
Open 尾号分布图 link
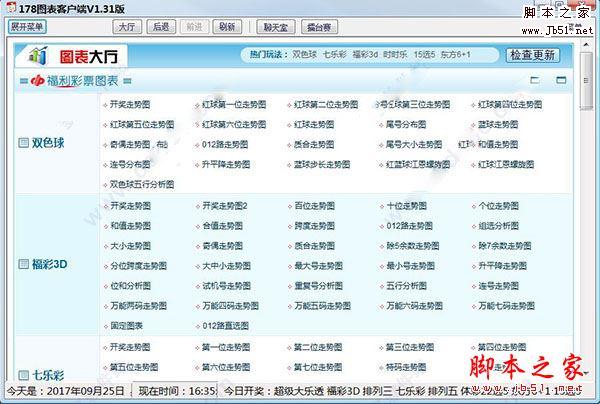[406, 124]
